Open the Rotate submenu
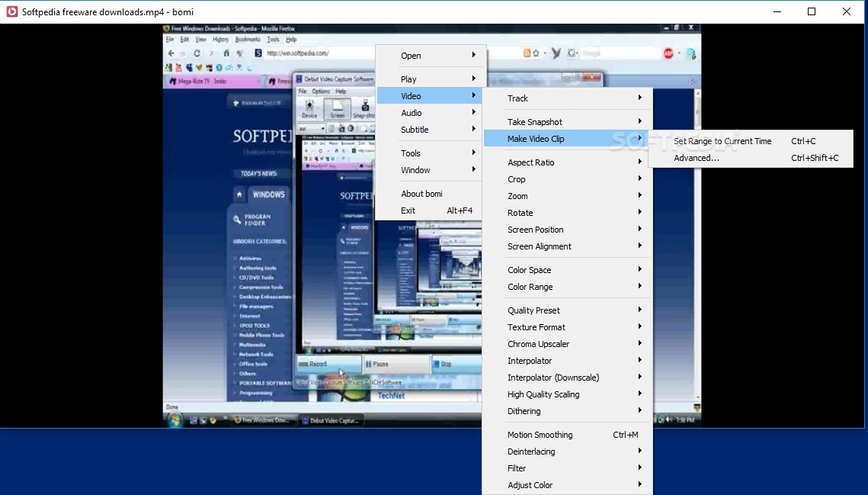The height and width of the screenshot is (495, 868). [568, 213]
